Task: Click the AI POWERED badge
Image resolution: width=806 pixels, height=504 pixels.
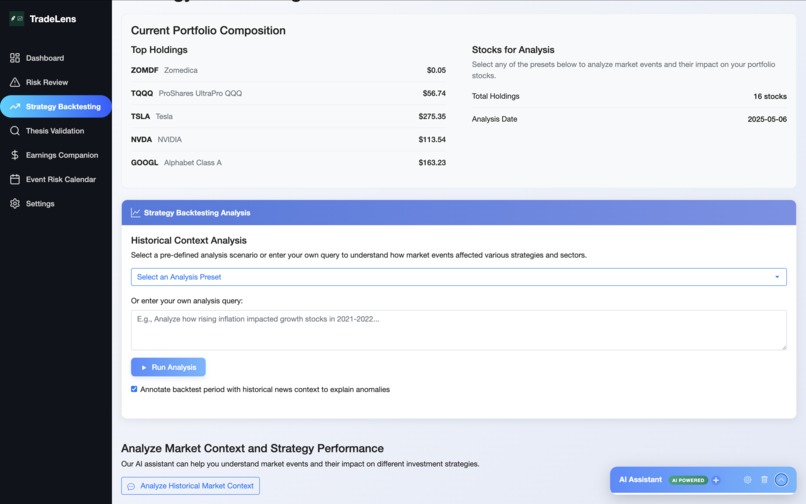Action: tap(688, 480)
